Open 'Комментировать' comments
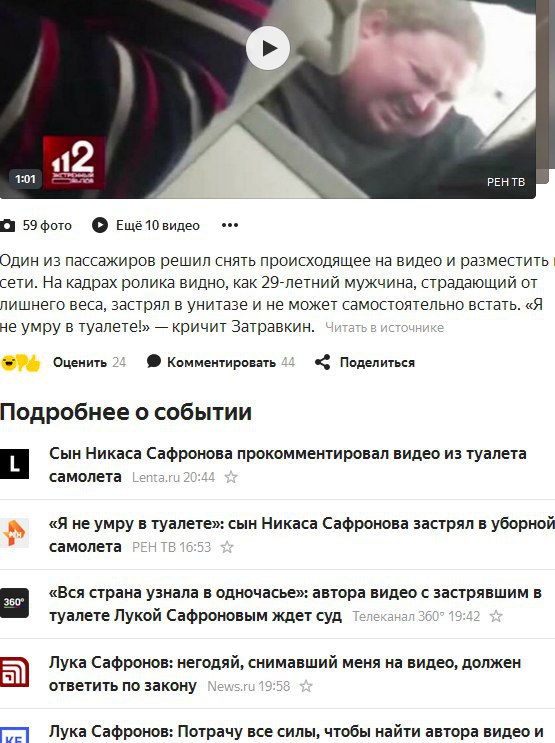Image resolution: width=555 pixels, height=743 pixels. pyautogui.click(x=221, y=362)
